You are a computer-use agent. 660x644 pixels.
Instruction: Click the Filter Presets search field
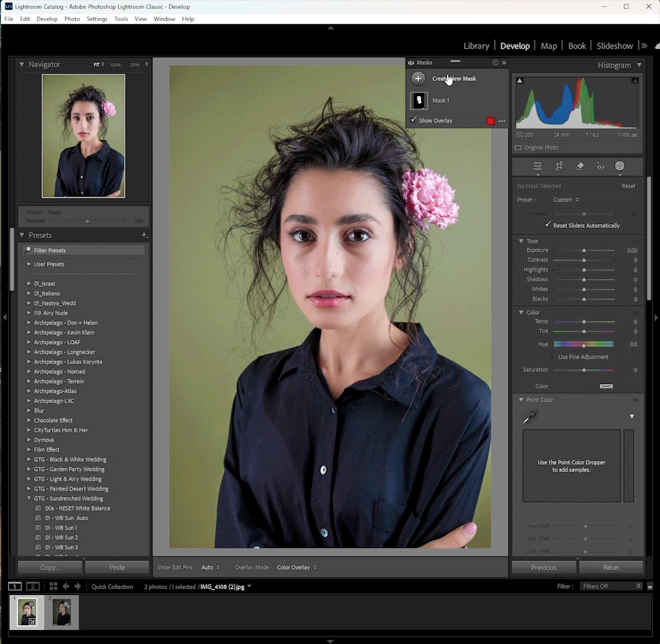tap(83, 250)
